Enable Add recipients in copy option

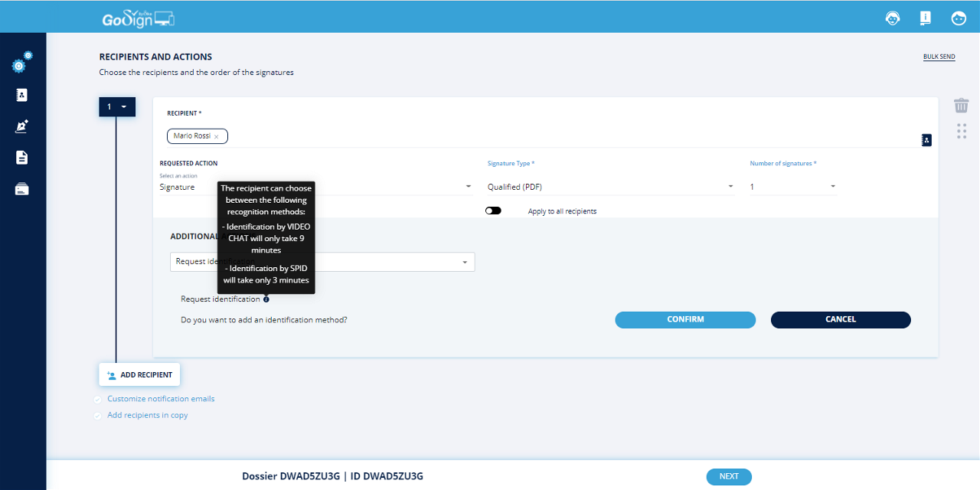pyautogui.click(x=97, y=416)
